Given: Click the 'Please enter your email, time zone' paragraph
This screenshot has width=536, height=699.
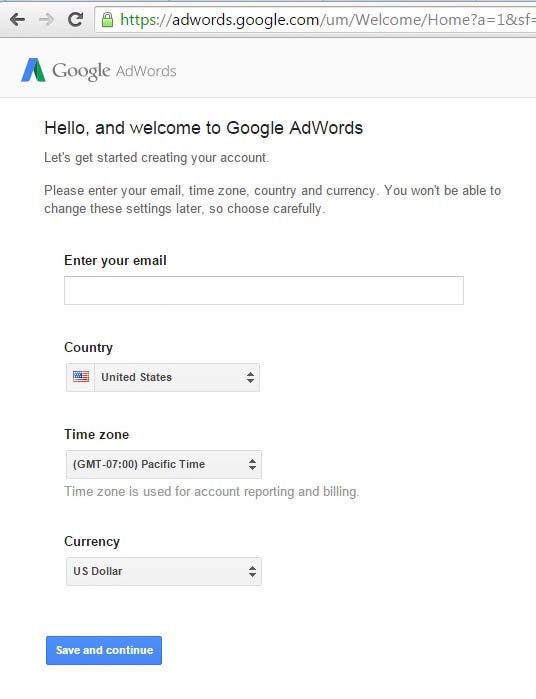Looking at the screenshot, I should 272,200.
